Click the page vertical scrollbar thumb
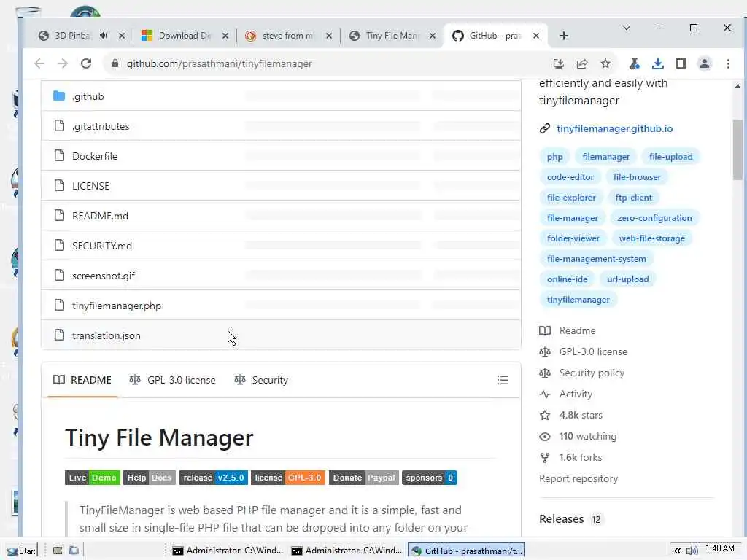 point(738,149)
